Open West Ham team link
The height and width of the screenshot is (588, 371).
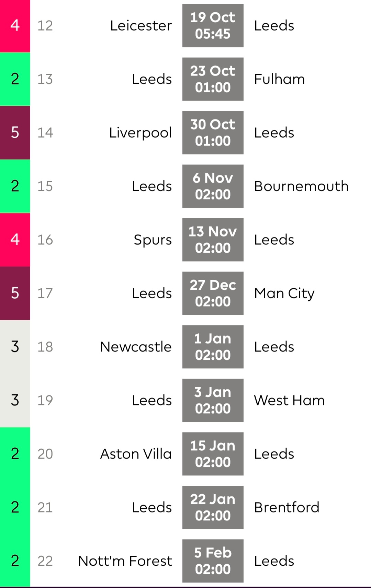[x=289, y=401]
